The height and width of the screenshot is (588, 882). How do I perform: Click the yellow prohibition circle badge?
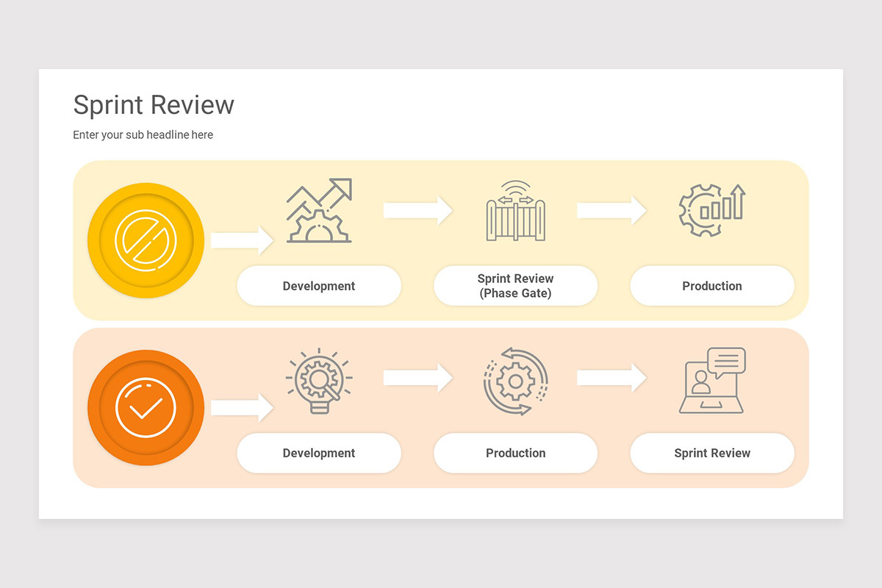click(x=146, y=240)
